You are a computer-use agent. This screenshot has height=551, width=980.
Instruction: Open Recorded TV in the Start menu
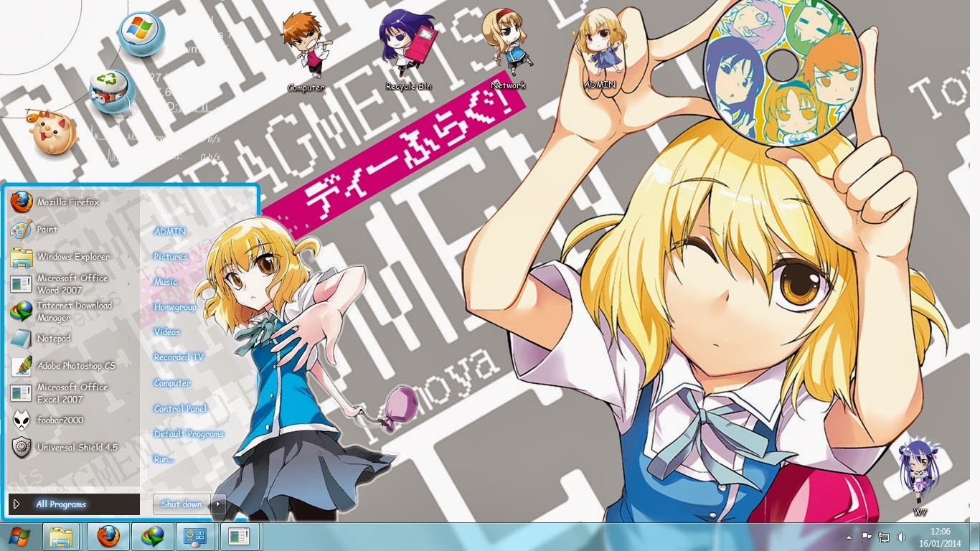pyautogui.click(x=179, y=357)
